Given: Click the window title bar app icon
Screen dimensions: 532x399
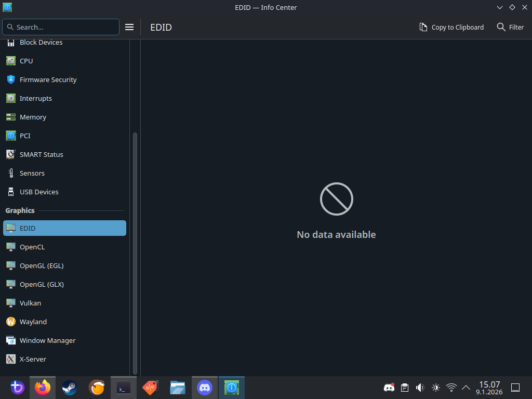Looking at the screenshot, I should [x=7, y=7].
